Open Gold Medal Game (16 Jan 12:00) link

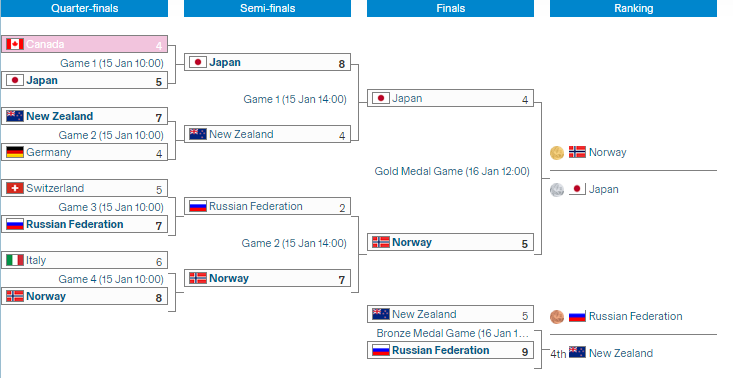(x=452, y=171)
